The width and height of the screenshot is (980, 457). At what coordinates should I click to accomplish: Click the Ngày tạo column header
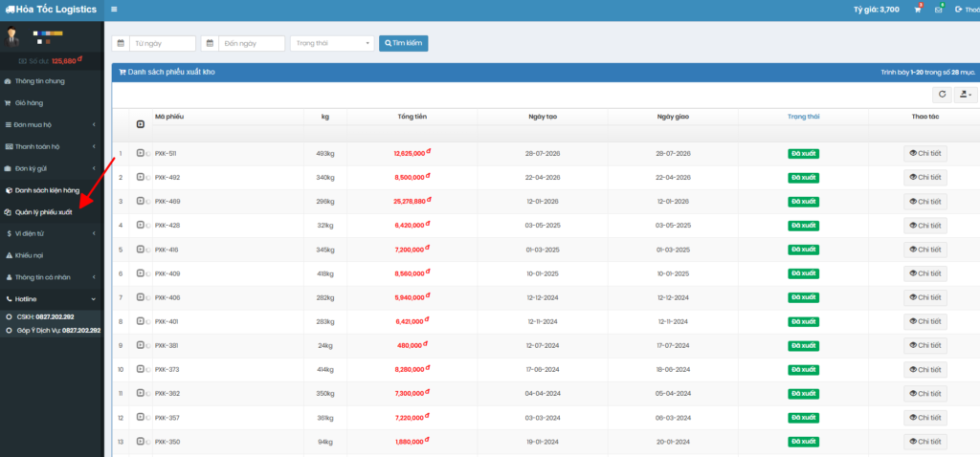(x=543, y=117)
